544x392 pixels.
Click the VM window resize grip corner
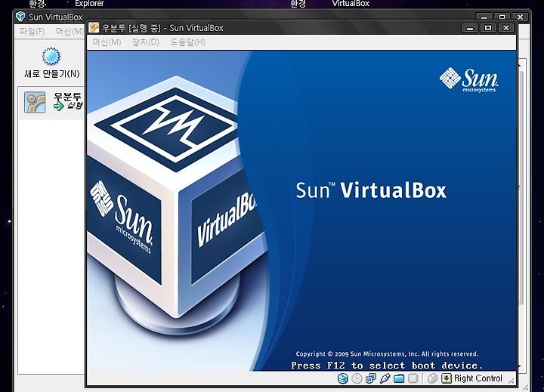click(512, 381)
